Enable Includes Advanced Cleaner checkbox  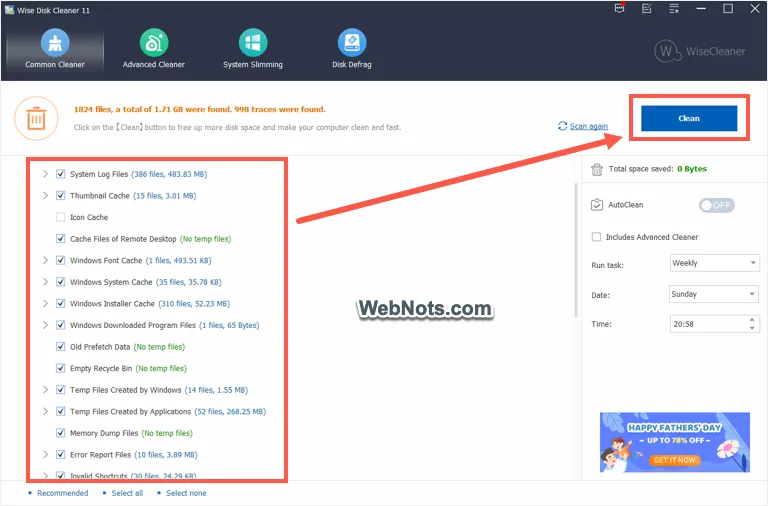(596, 237)
